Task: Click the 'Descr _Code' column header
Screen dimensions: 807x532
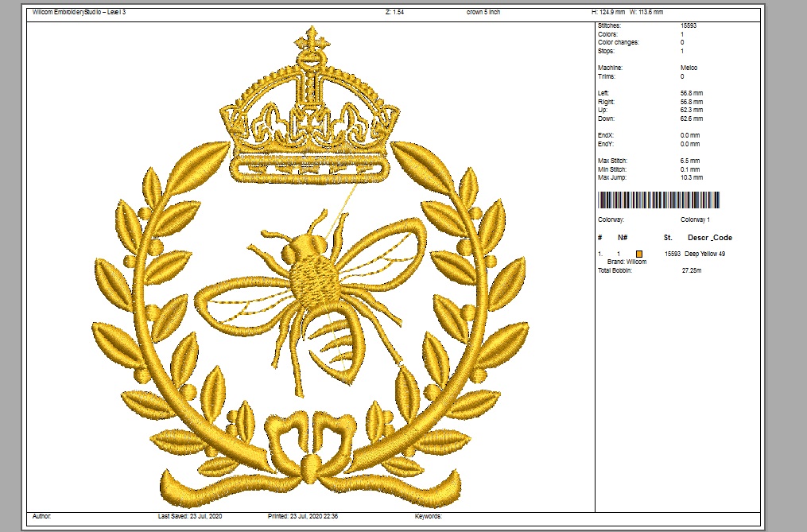Action: (x=709, y=238)
